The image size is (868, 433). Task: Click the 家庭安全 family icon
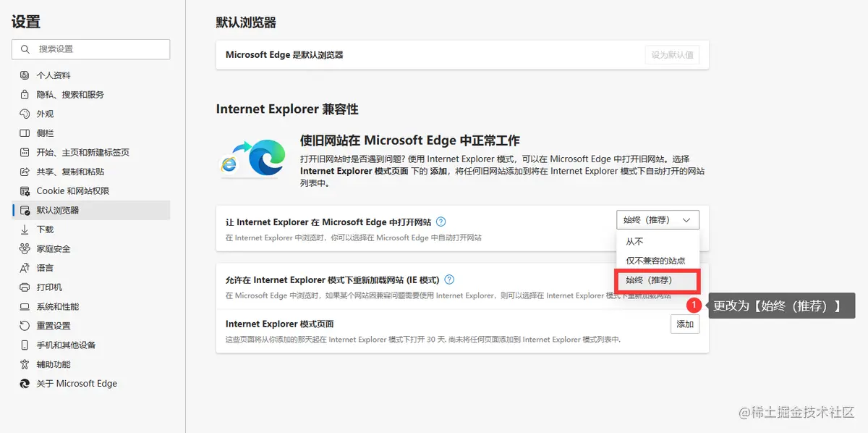tap(25, 249)
